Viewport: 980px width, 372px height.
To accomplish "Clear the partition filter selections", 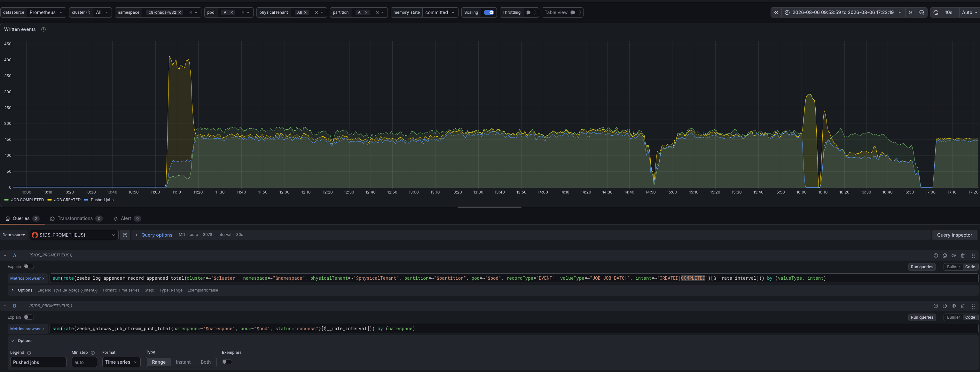I will (x=377, y=12).
